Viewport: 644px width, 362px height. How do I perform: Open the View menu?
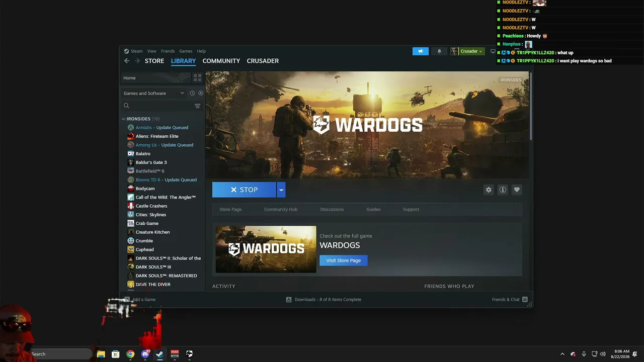pos(152,51)
